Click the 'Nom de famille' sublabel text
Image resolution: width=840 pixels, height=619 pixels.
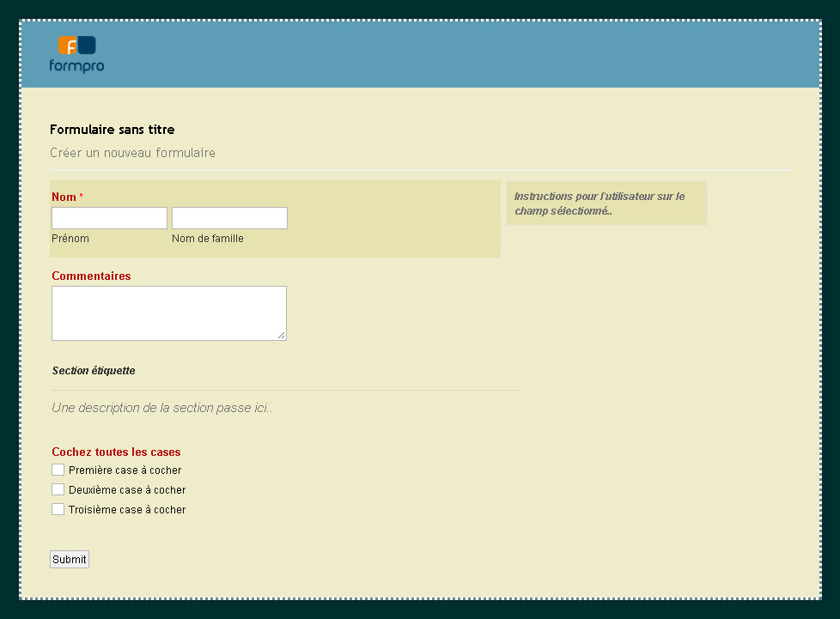[207, 239]
